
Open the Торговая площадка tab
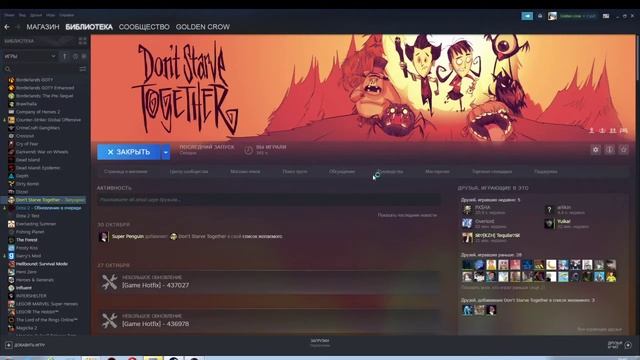(492, 172)
